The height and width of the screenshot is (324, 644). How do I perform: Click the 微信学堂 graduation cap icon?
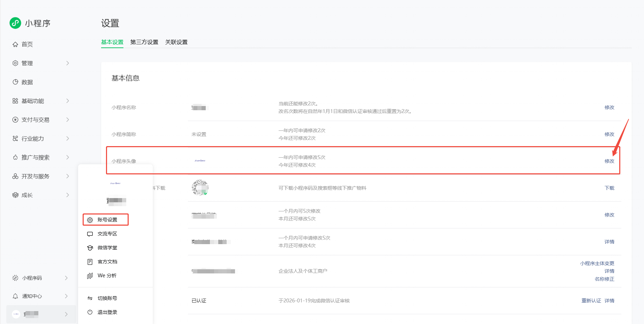90,248
